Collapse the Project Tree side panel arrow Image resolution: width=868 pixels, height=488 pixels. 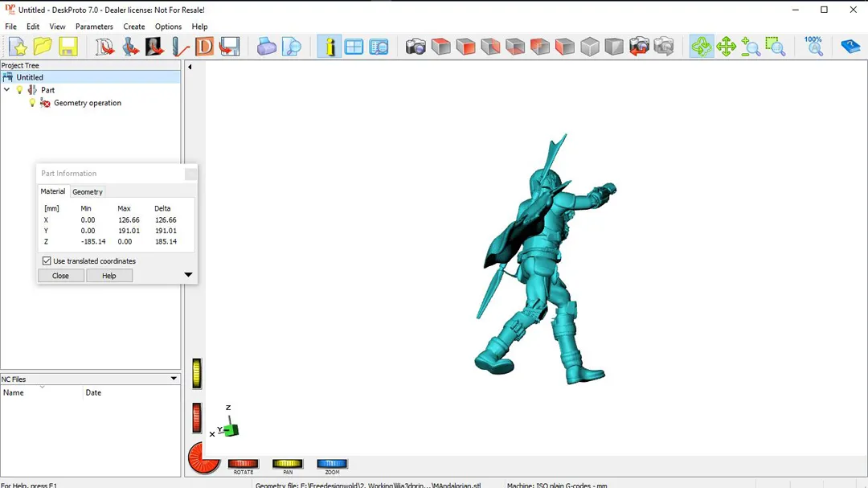190,67
